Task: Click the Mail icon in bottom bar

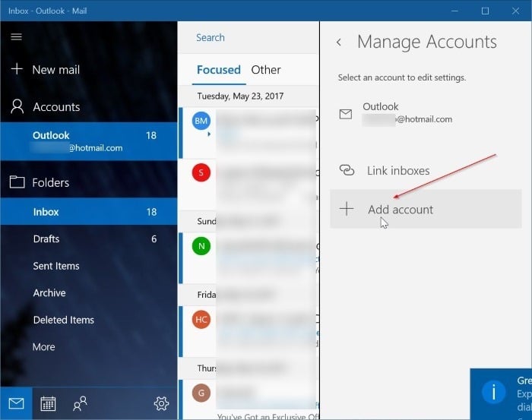Action: [x=16, y=403]
